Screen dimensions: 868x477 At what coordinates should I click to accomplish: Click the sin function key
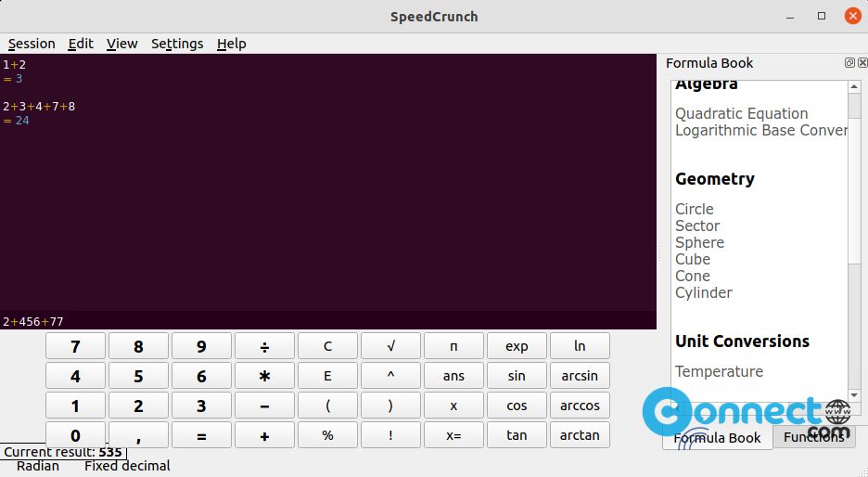pyautogui.click(x=517, y=376)
